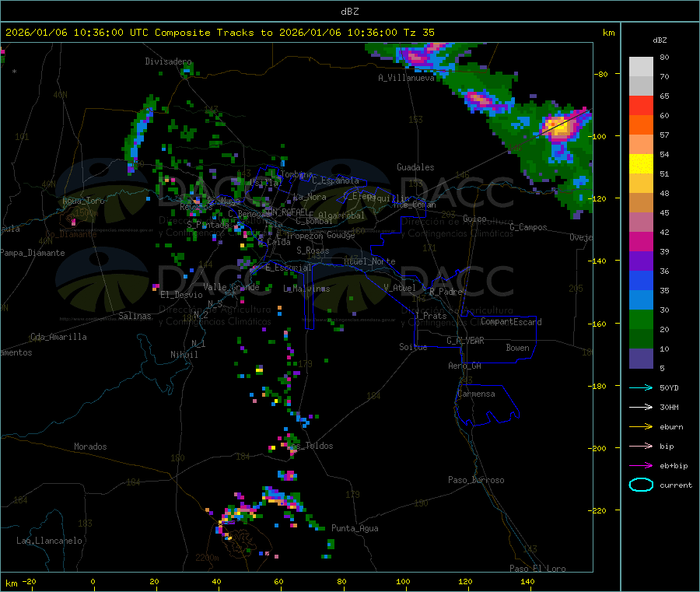
Task: Click the G_Campos place label
Action: 528,227
